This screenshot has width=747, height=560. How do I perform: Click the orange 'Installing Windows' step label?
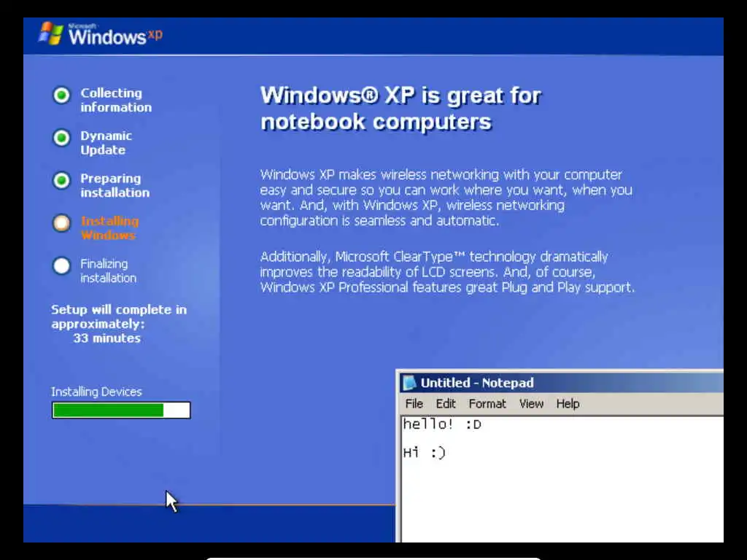[x=109, y=228]
